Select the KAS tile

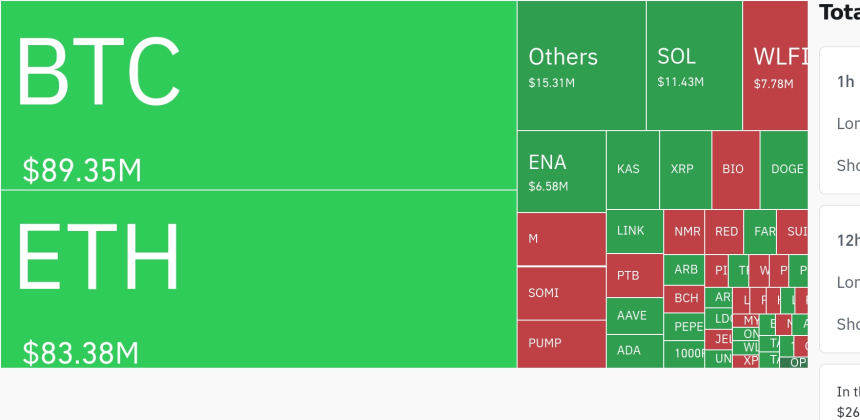[629, 169]
